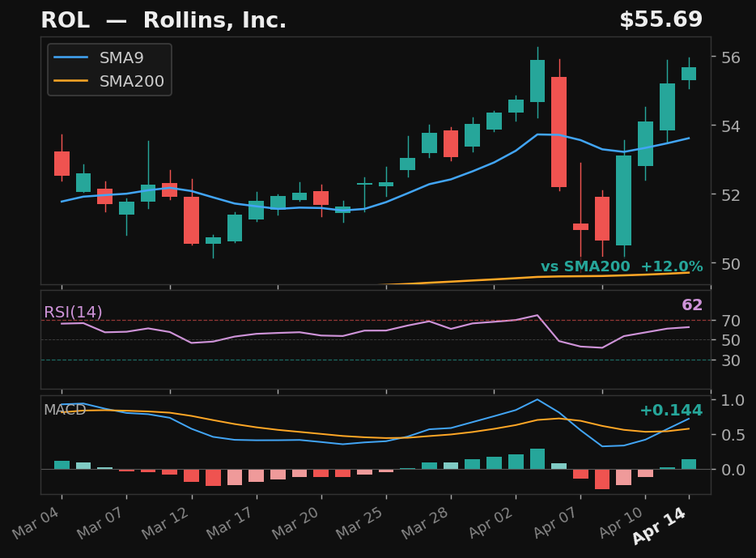Click the largest red MACD histogram bar near Apr 07
This screenshot has height=558, width=756.
(602, 479)
